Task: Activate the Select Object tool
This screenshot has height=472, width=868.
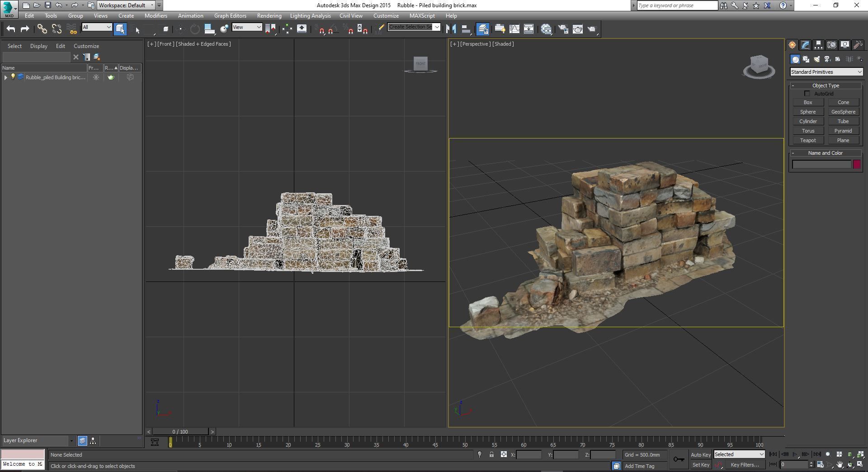Action: 120,29
